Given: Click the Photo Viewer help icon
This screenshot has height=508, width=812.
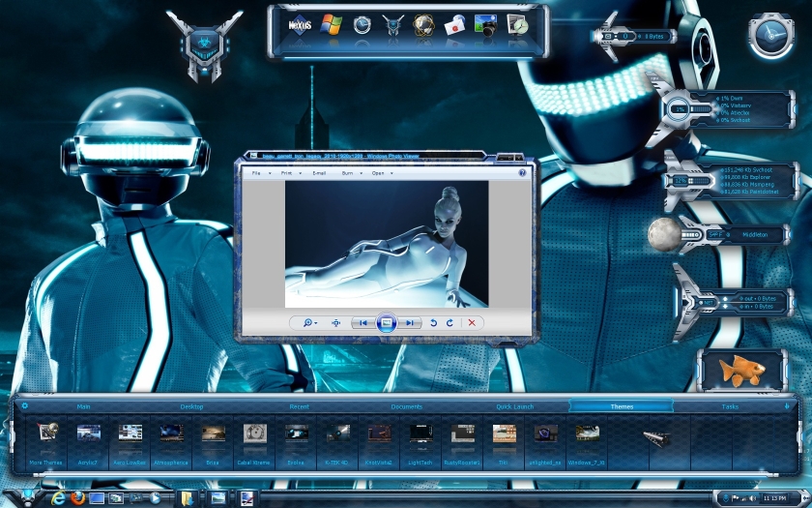Looking at the screenshot, I should click(522, 173).
